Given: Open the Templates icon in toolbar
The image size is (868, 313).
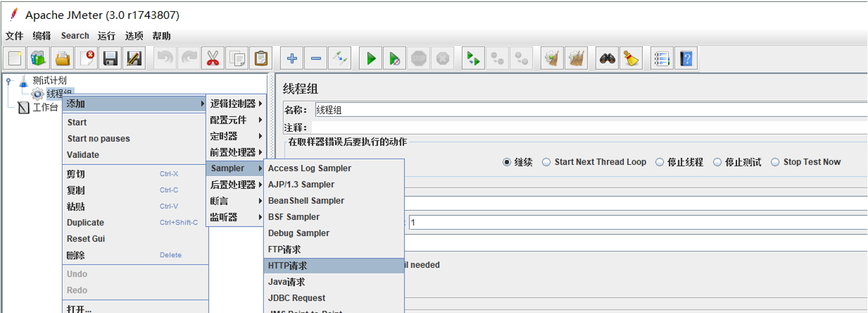Looking at the screenshot, I should (39, 59).
